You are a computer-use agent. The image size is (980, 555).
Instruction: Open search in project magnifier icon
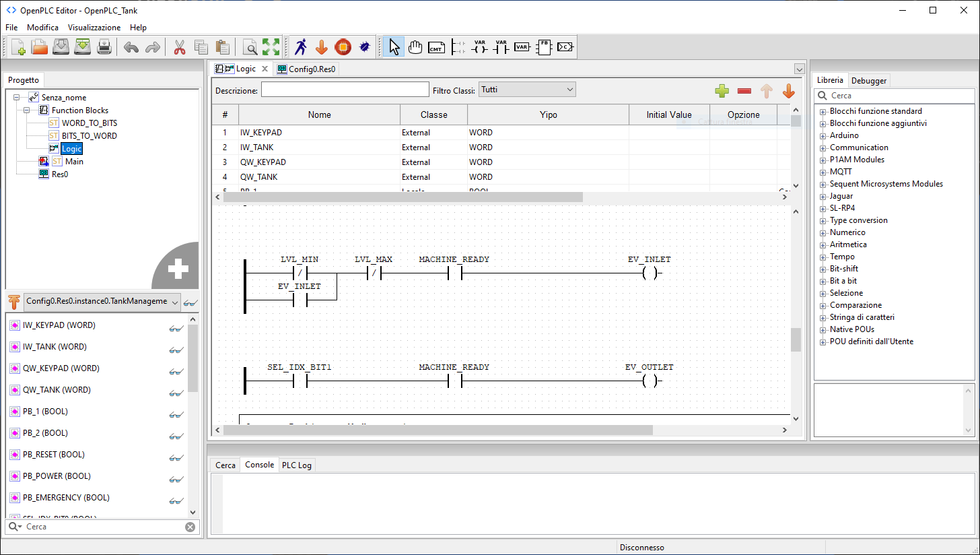[x=250, y=47]
